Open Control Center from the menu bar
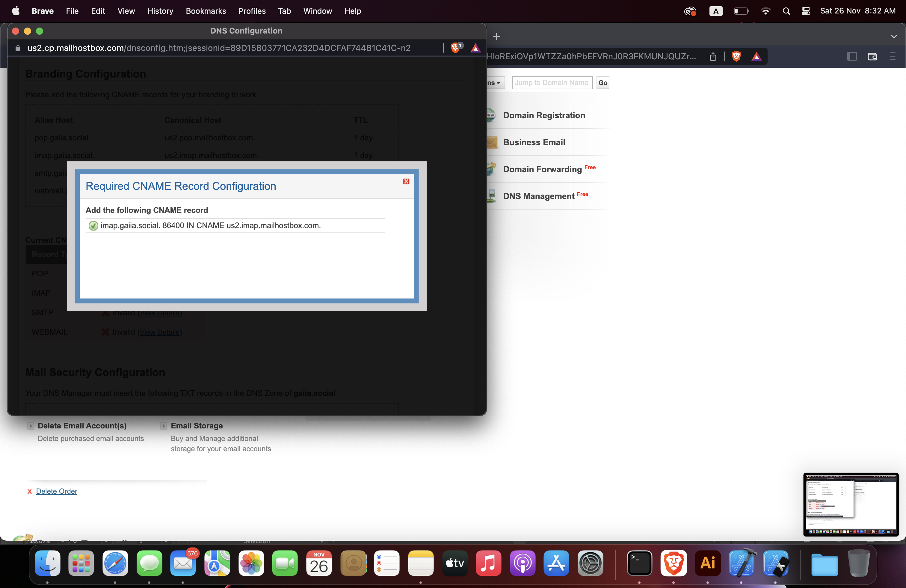The width and height of the screenshot is (906, 588). (x=806, y=11)
